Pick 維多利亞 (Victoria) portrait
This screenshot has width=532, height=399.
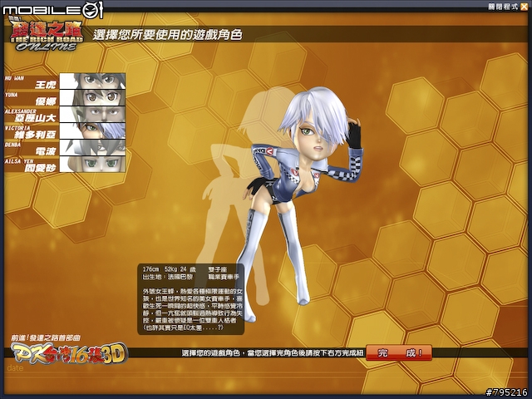pyautogui.click(x=92, y=131)
